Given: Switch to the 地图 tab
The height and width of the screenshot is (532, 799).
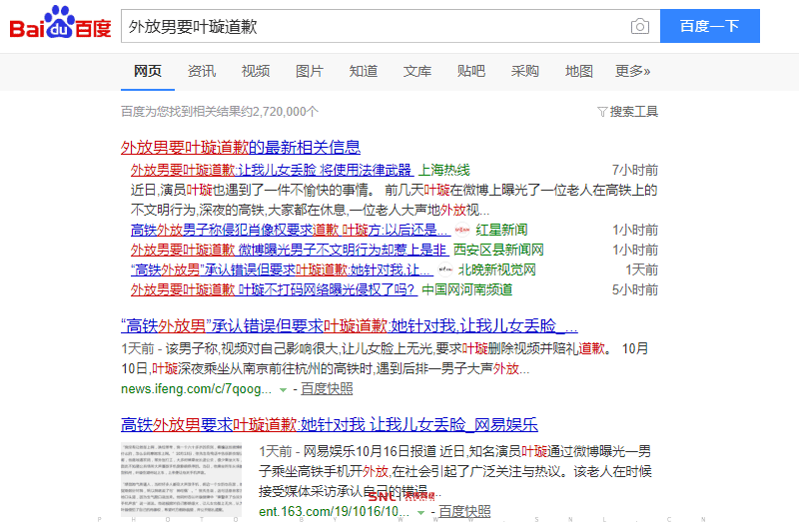Looking at the screenshot, I should (x=579, y=71).
